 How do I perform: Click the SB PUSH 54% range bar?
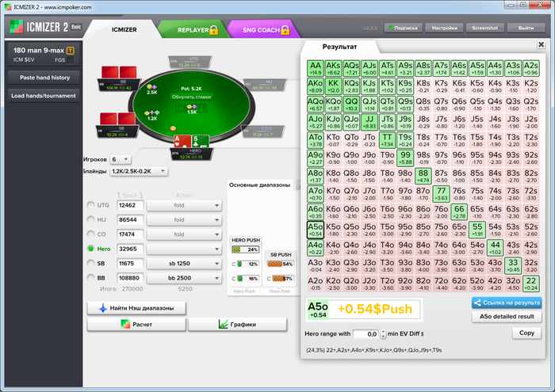[281, 264]
